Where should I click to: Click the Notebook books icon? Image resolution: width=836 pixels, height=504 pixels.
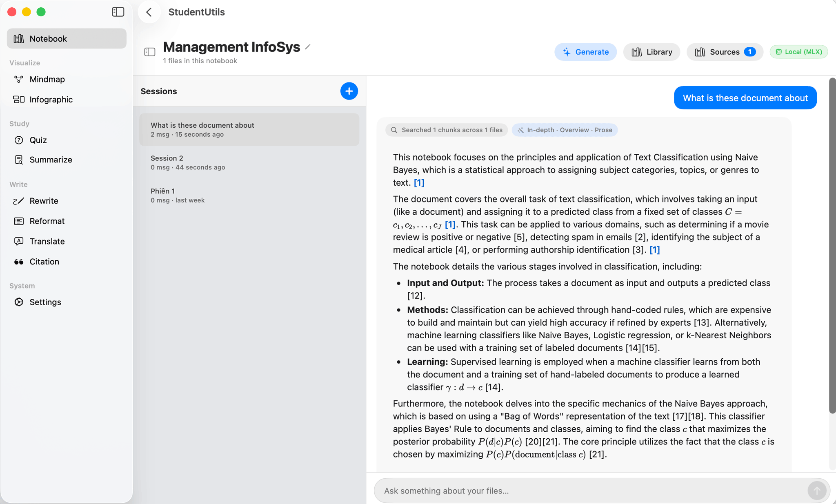pos(19,38)
